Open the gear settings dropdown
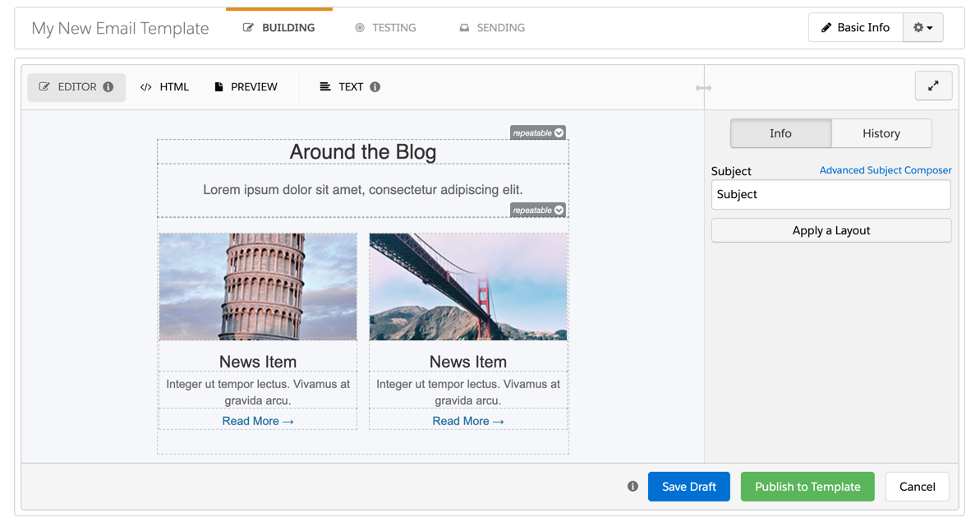The image size is (980, 518). point(922,28)
